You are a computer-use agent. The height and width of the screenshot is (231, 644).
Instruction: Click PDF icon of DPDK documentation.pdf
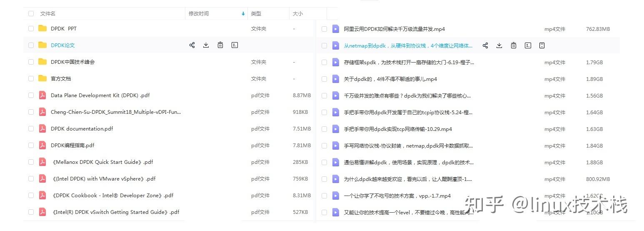(x=42, y=128)
